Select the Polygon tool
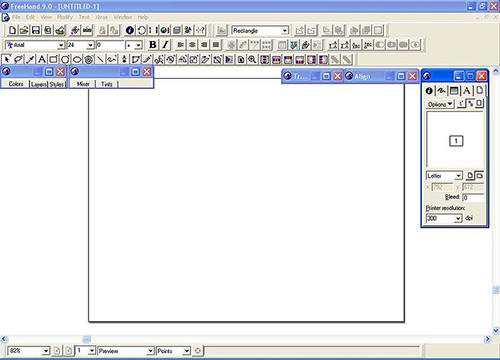This screenshot has width=500, height=360. (x=65, y=59)
